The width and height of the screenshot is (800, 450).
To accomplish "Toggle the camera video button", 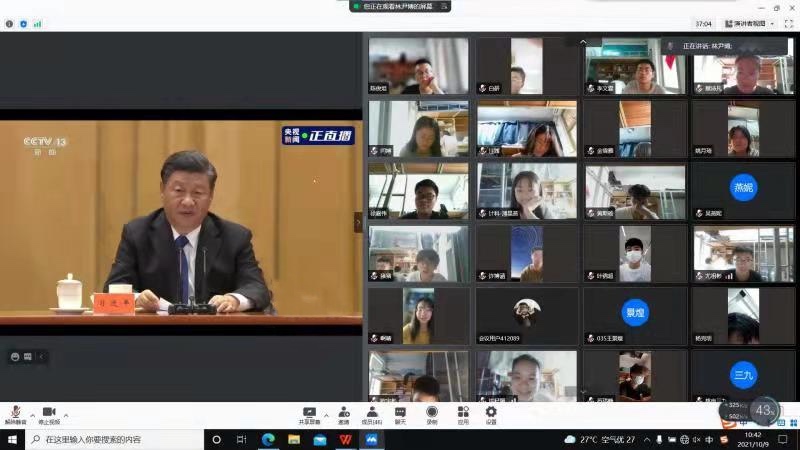I will (48, 413).
